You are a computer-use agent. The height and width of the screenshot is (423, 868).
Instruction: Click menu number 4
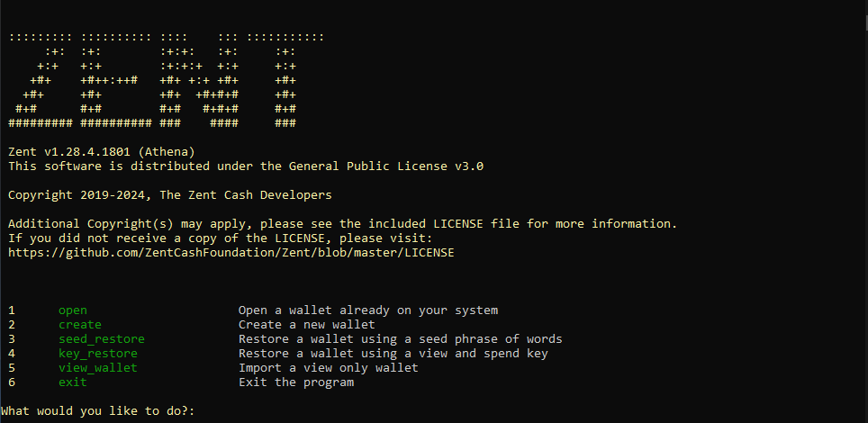point(12,353)
